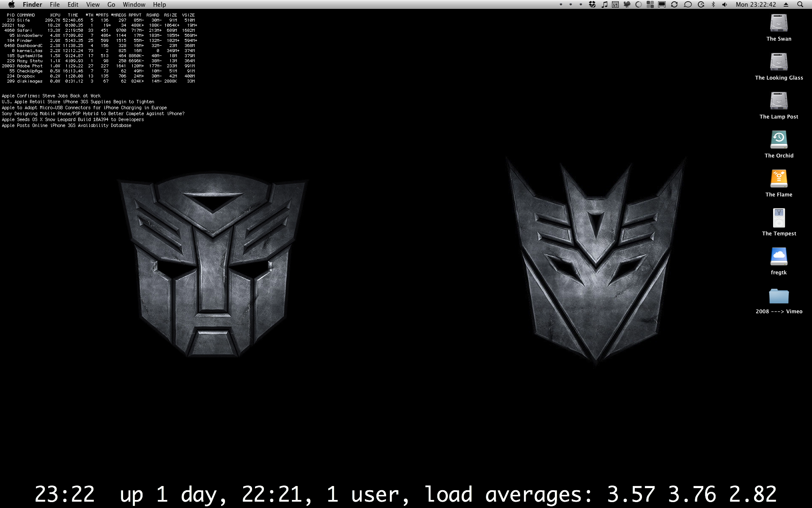The image size is (812, 508).
Task: Open the Window menu
Action: 134,5
